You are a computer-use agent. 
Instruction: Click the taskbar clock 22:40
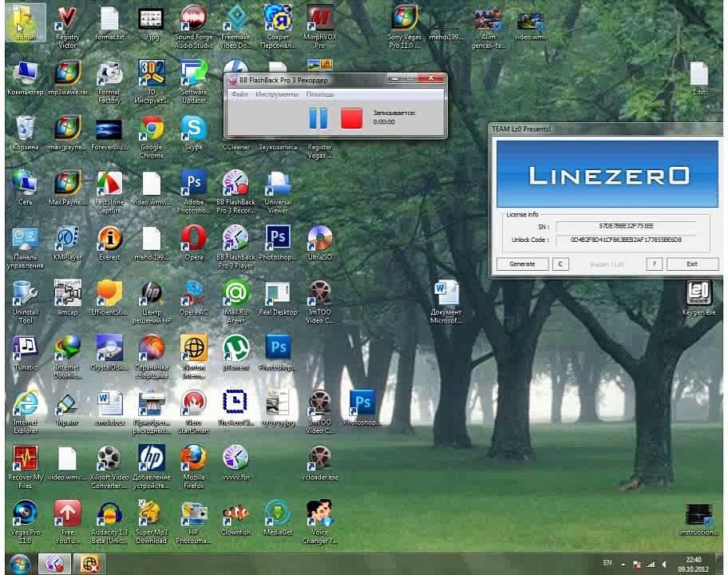coord(694,560)
